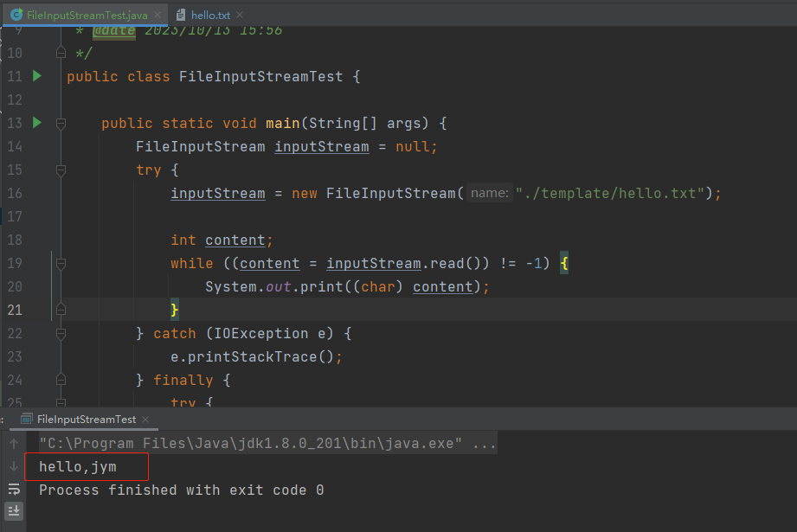Collapse the main method fold marker on line 13

pyautogui.click(x=61, y=123)
